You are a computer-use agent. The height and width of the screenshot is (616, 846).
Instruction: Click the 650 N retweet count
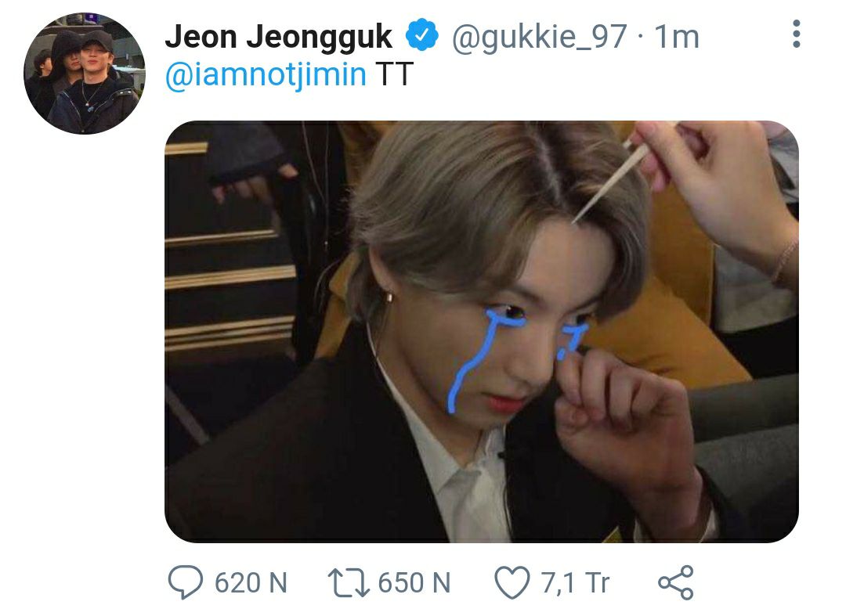(x=414, y=583)
